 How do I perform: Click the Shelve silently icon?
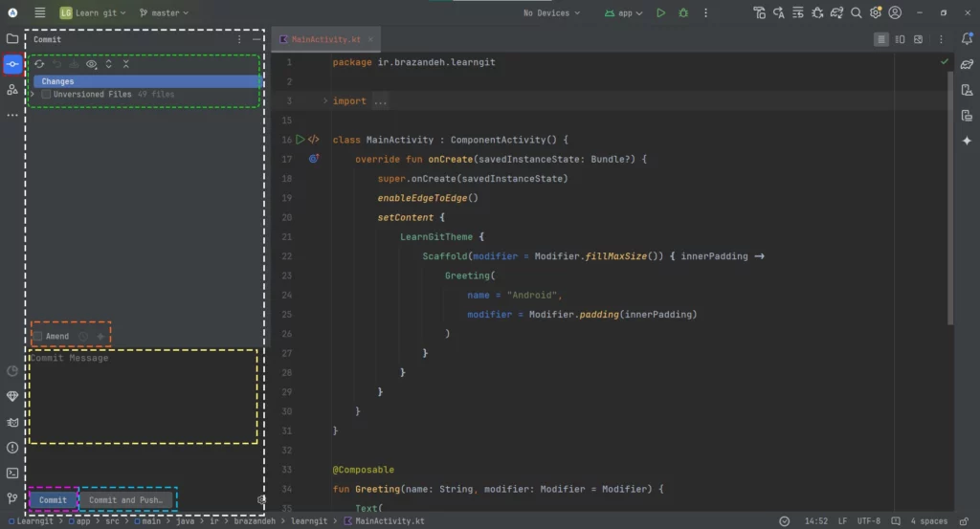(74, 64)
